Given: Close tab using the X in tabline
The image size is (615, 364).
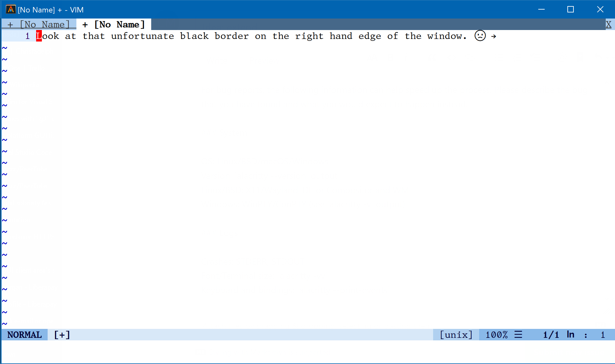Looking at the screenshot, I should (608, 24).
